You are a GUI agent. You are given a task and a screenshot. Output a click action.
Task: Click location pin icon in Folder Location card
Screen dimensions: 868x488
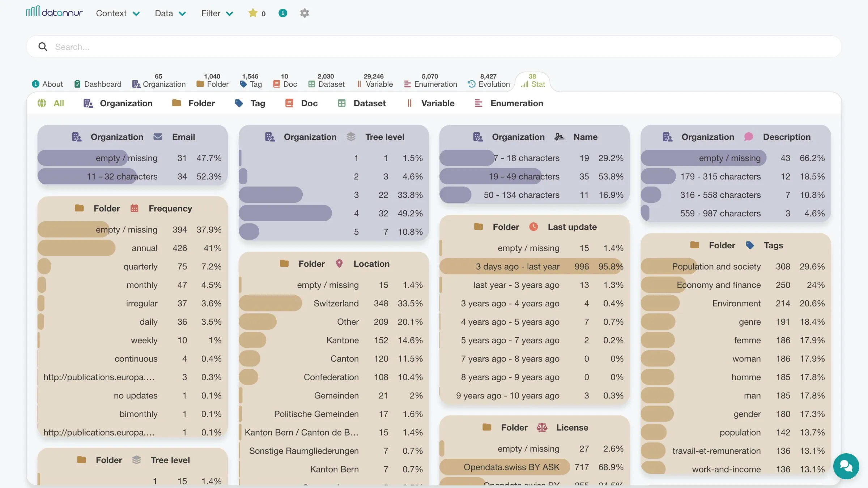coord(339,264)
